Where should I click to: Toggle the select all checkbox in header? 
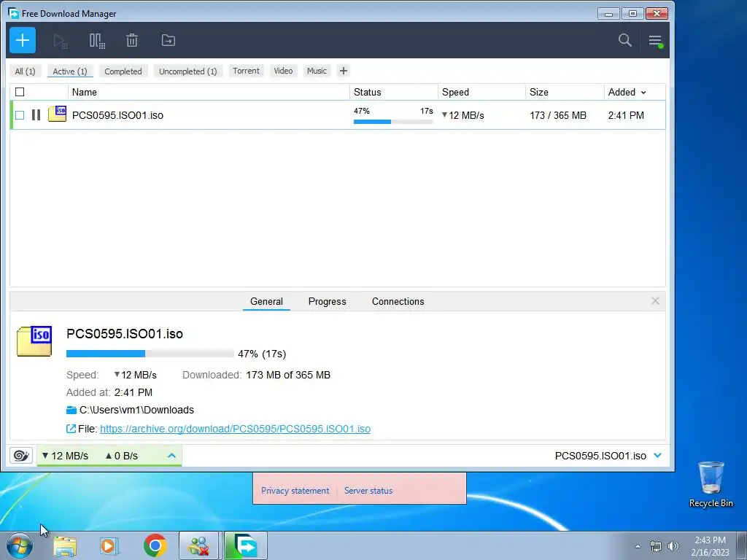click(20, 92)
